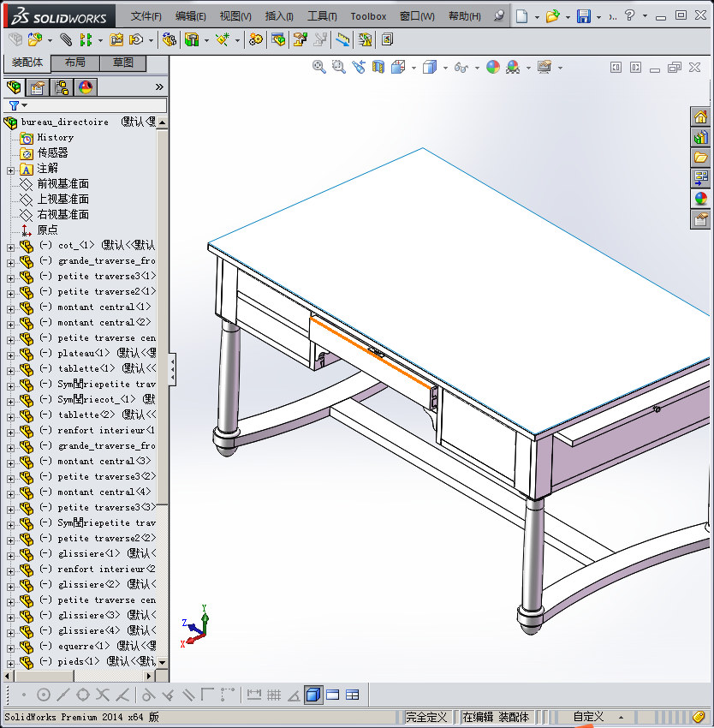The width and height of the screenshot is (714, 728).
Task: Open the FeatureManager design tree tab
Action: pos(14,87)
